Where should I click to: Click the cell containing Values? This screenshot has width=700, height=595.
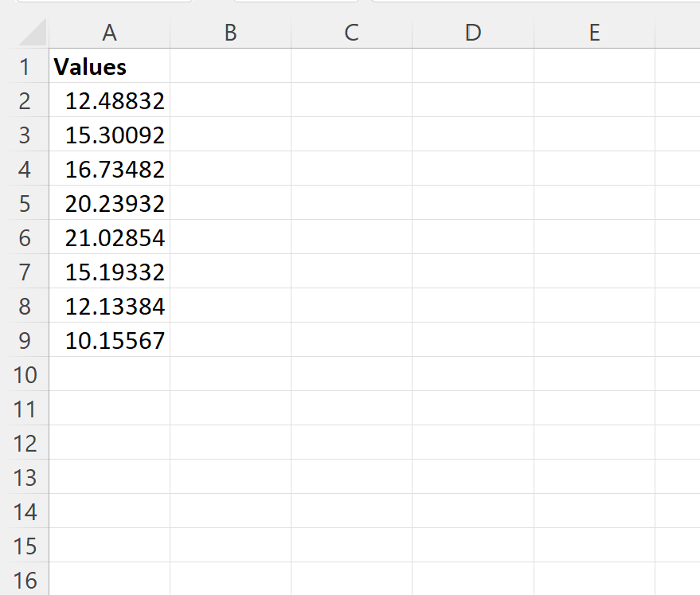point(109,67)
